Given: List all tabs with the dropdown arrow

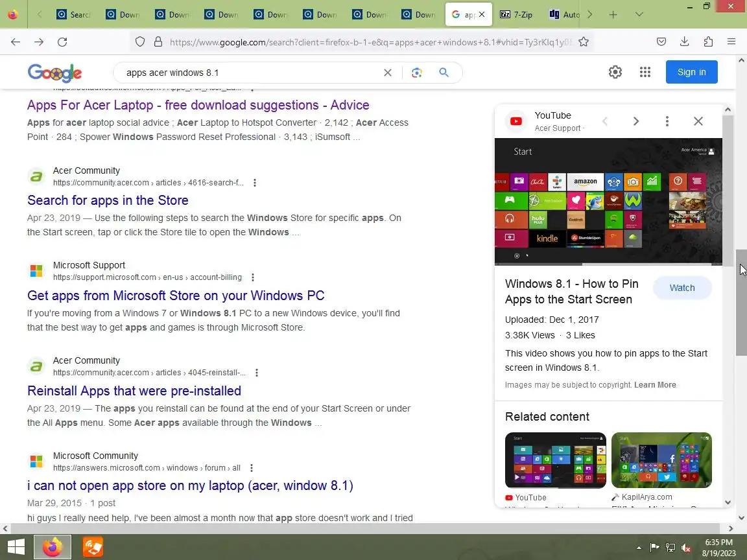Looking at the screenshot, I should (639, 15).
